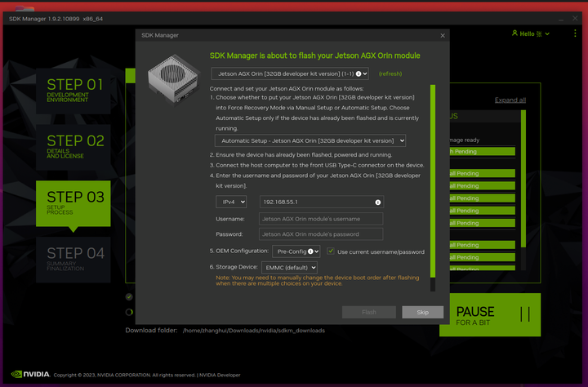Screen dimensions: 588x387
Task: Click the refresh link
Action: [x=390, y=73]
